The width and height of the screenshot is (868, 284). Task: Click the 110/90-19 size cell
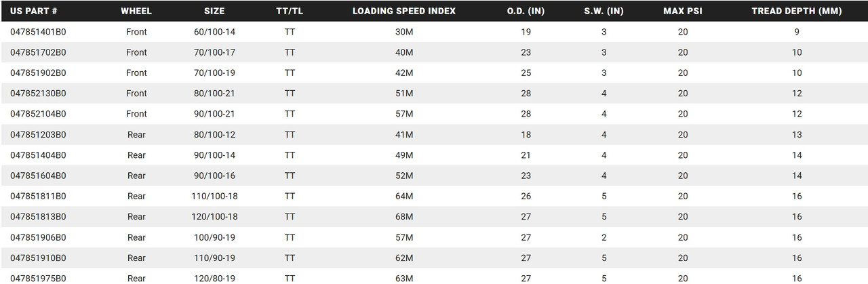[214, 258]
